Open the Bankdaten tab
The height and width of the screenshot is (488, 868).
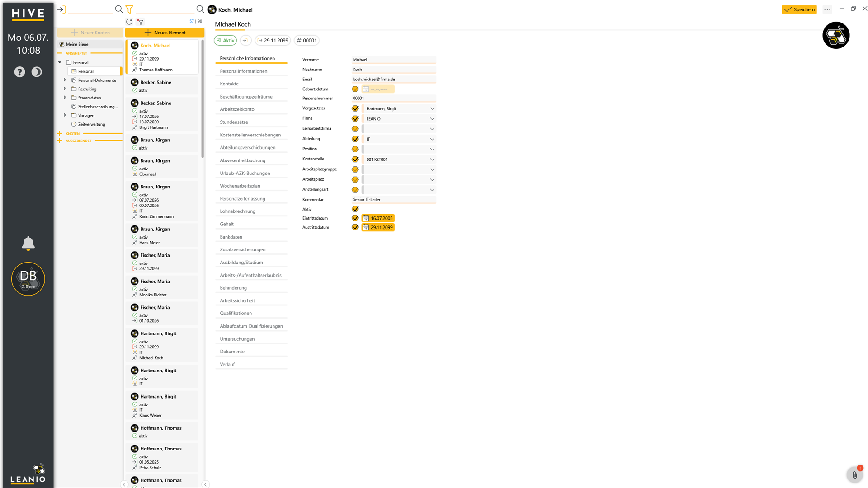coord(251,237)
